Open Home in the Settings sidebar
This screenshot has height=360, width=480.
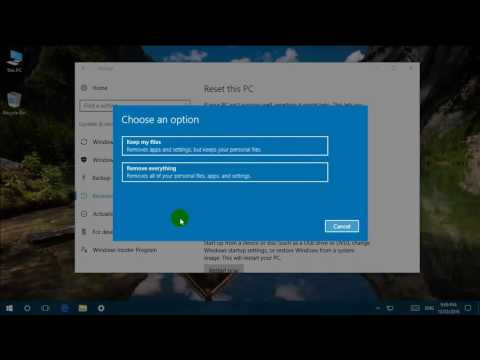(100, 88)
